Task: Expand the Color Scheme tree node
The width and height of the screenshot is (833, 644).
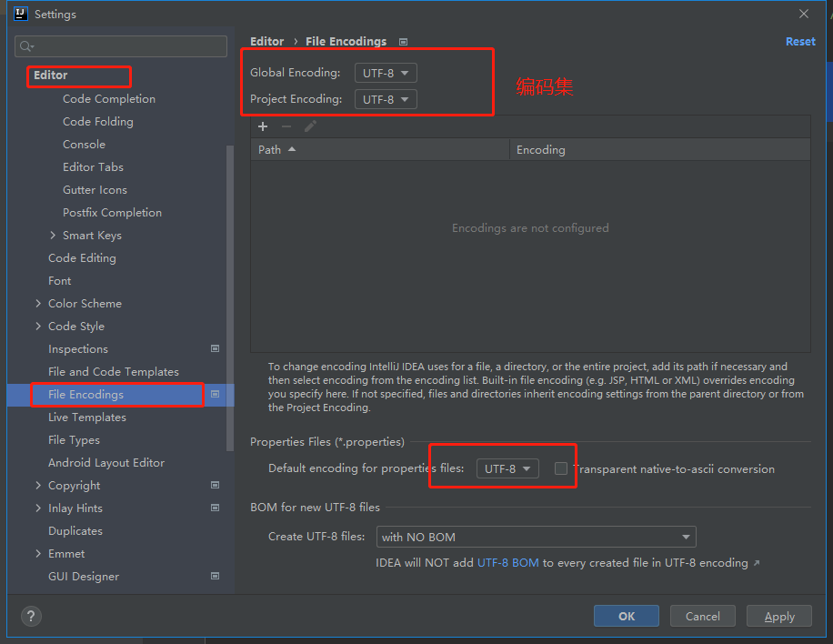Action: pos(38,304)
